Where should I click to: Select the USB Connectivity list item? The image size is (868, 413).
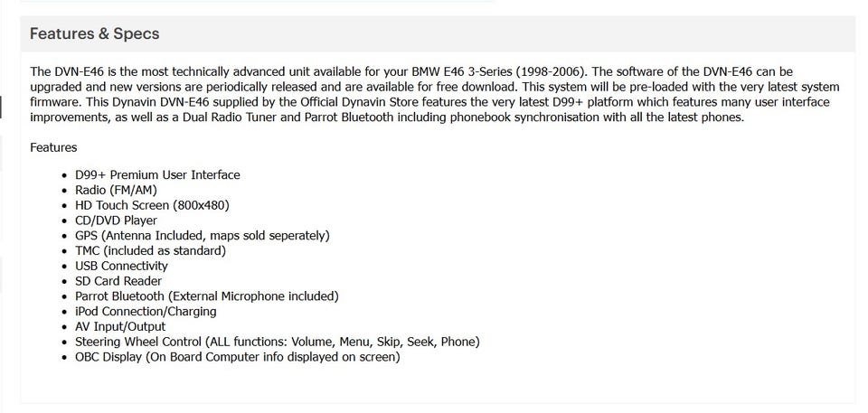point(121,266)
